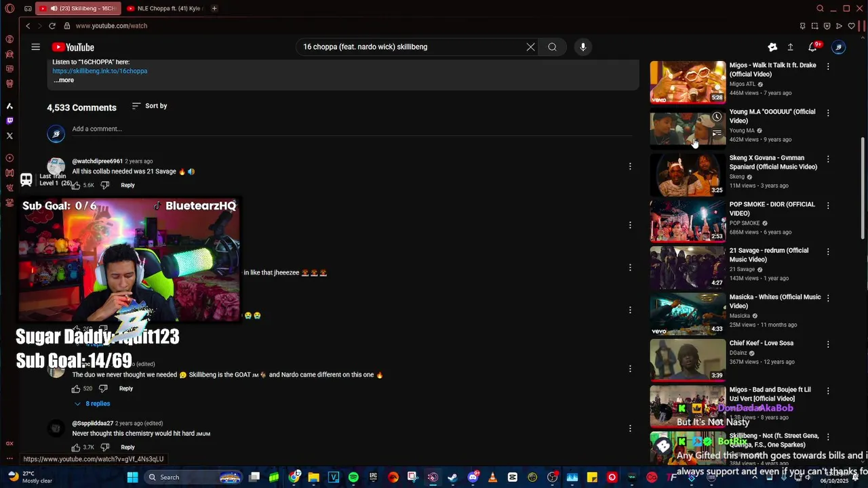Screen dimensions: 868x488
Task: View site info lock icon
Action: pyautogui.click(x=67, y=26)
